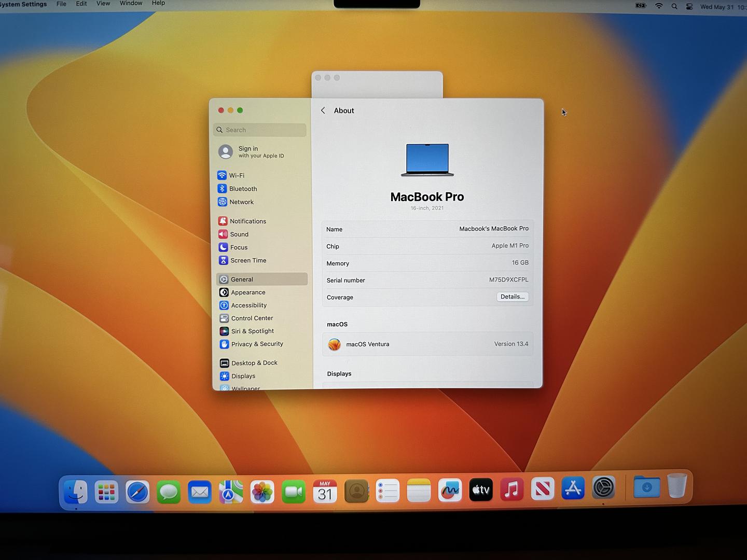The width and height of the screenshot is (747, 560).
Task: Click the macOS Ventura version row
Action: click(x=427, y=344)
